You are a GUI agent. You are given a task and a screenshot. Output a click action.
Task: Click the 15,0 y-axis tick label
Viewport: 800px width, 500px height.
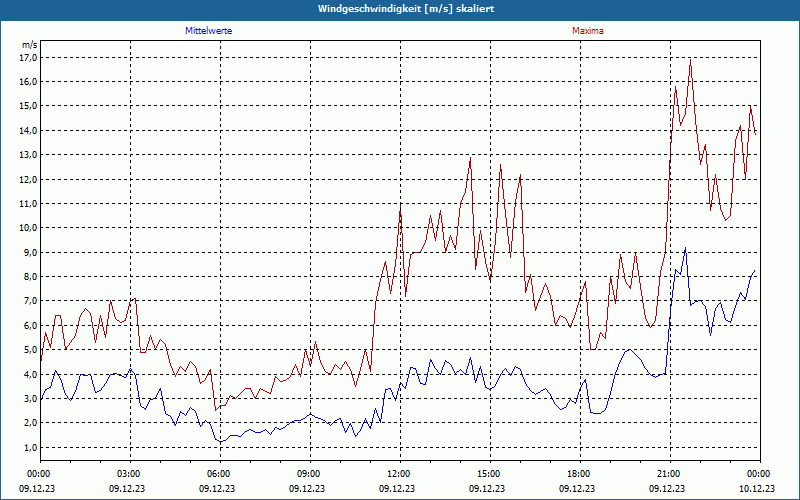click(x=29, y=106)
